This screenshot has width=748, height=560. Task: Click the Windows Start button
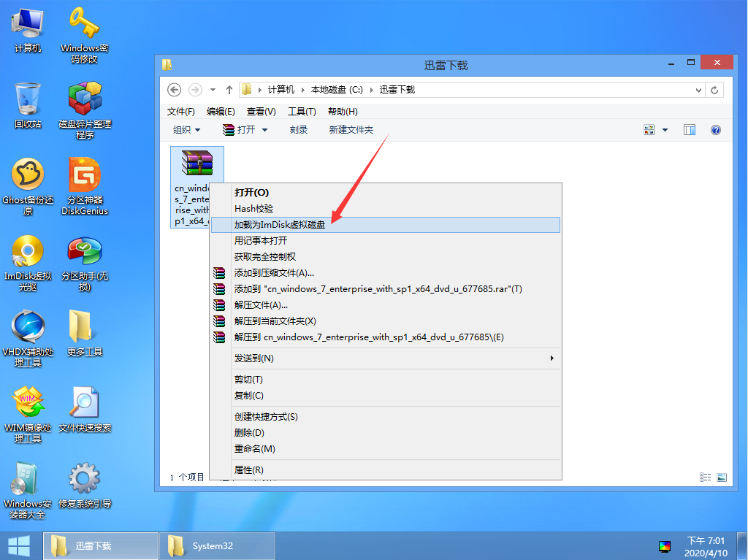[18, 545]
